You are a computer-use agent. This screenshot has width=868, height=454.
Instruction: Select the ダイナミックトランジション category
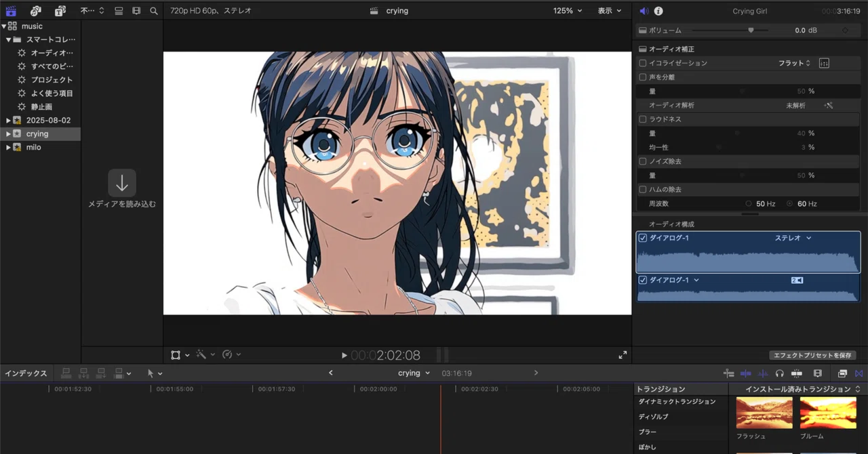pyautogui.click(x=677, y=402)
